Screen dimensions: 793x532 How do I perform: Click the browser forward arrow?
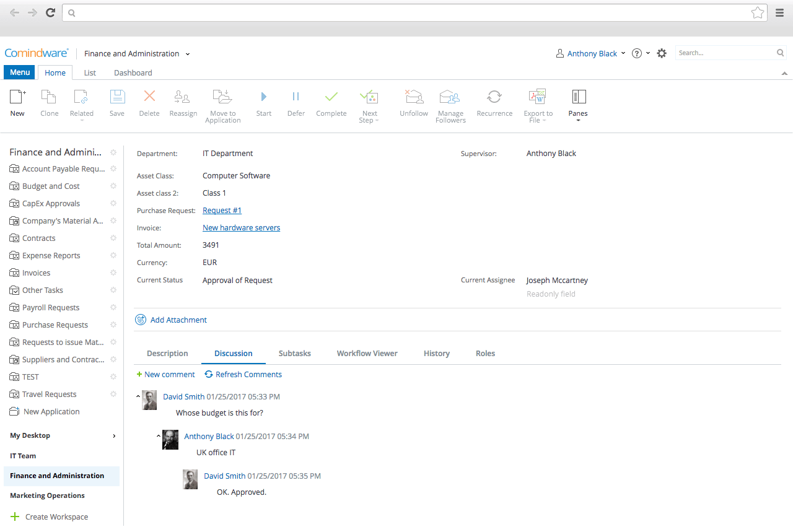coord(32,12)
